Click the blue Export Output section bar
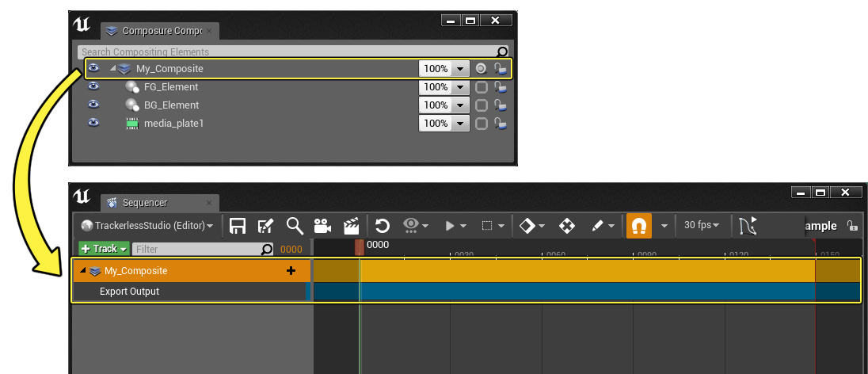The height and width of the screenshot is (374, 868). [587, 292]
